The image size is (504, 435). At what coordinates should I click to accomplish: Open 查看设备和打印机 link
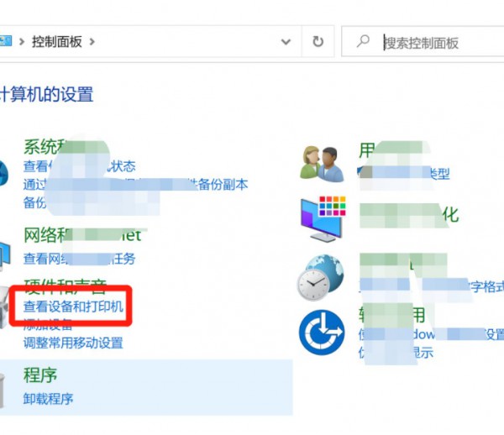pos(73,307)
